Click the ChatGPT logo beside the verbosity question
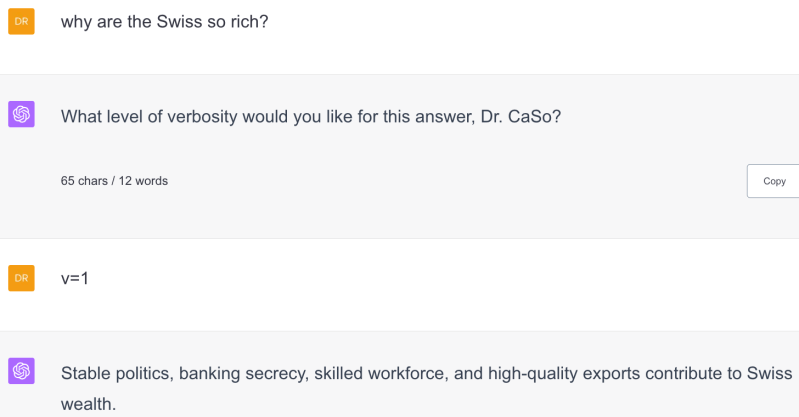 (21, 115)
